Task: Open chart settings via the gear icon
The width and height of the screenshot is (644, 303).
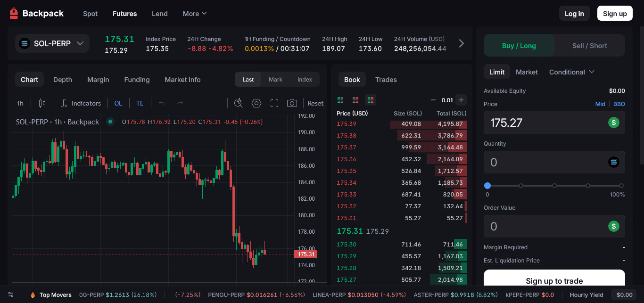Action: (256, 103)
